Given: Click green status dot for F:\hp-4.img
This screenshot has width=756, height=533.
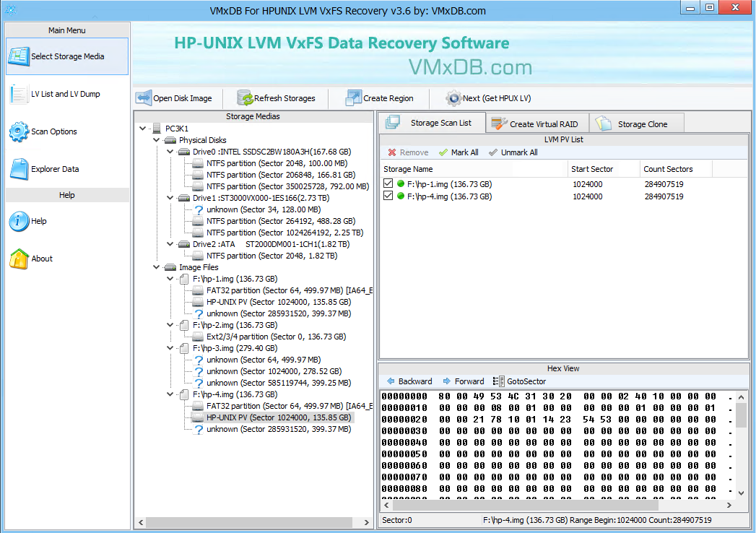Looking at the screenshot, I should point(401,196).
